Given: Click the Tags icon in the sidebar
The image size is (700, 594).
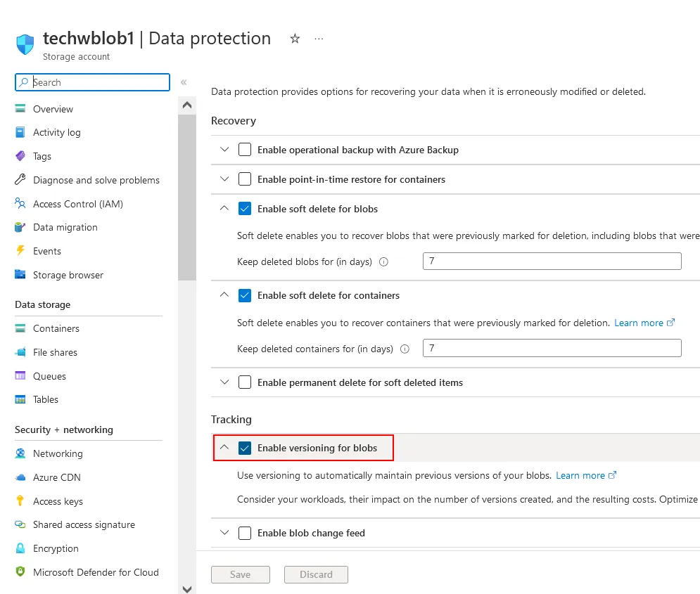Looking at the screenshot, I should point(20,156).
